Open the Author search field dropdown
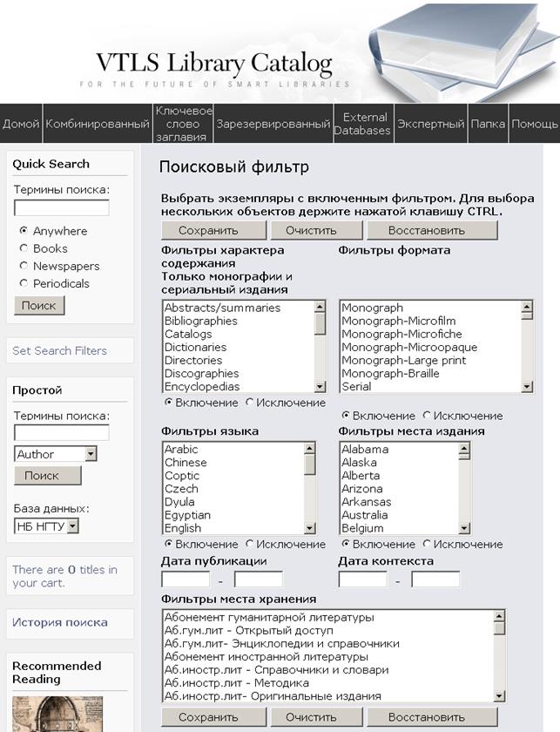Viewport: 560px width, 732px height. click(x=91, y=454)
